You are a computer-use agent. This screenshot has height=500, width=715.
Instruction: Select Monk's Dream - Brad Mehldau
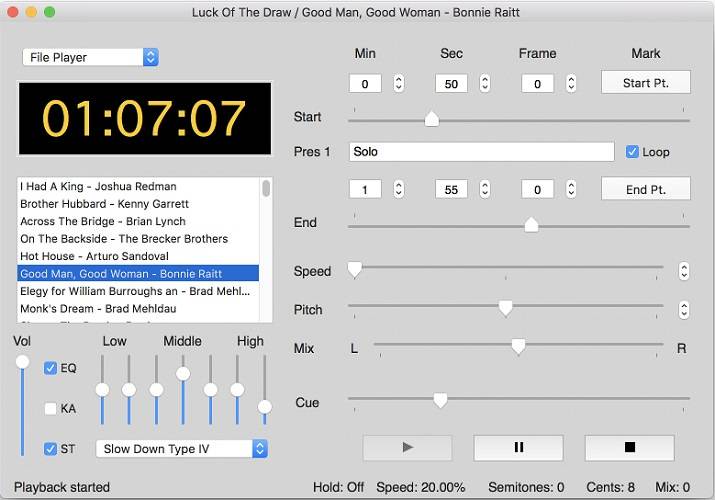coord(138,309)
